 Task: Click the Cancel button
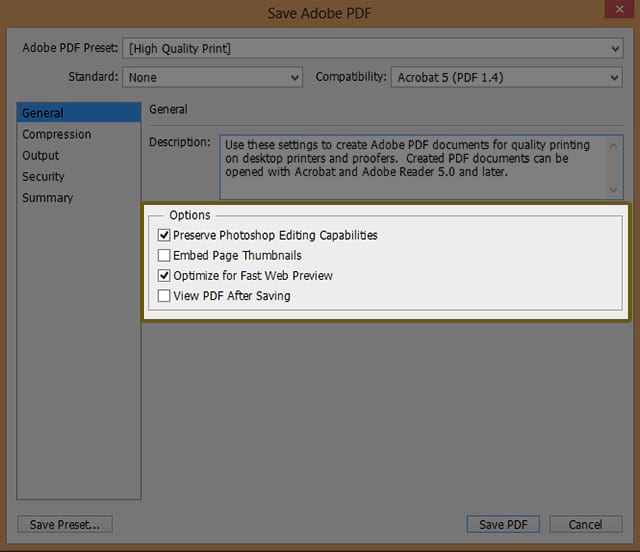[x=586, y=524]
